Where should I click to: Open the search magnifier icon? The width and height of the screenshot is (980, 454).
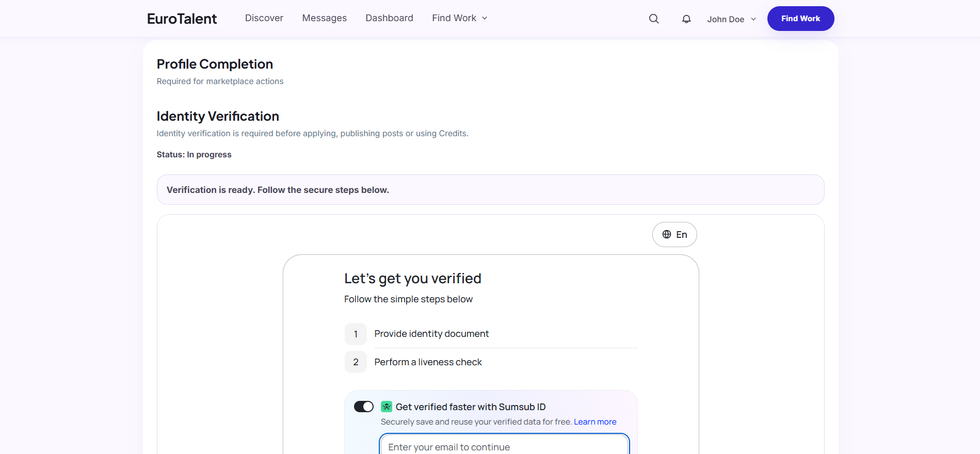[654, 19]
